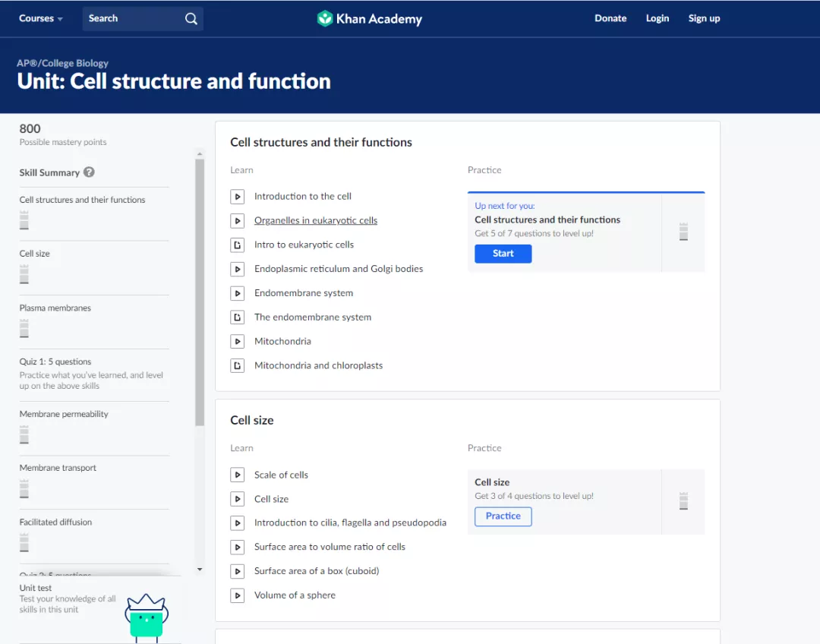Viewport: 820px width, 644px height.
Task: Click mastery tower icon for Cell size practice
Action: click(683, 501)
